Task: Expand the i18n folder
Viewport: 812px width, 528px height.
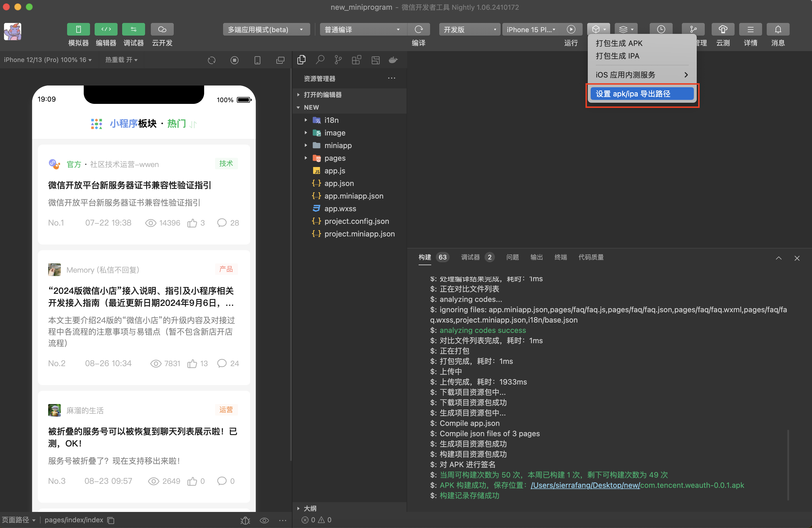Action: 350,120
